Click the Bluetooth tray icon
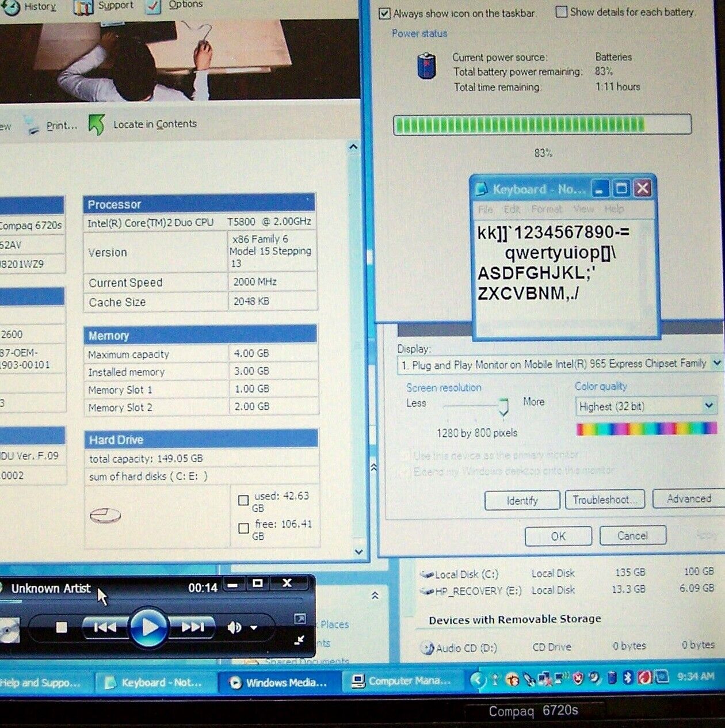This screenshot has width=725, height=728. pos(628,678)
